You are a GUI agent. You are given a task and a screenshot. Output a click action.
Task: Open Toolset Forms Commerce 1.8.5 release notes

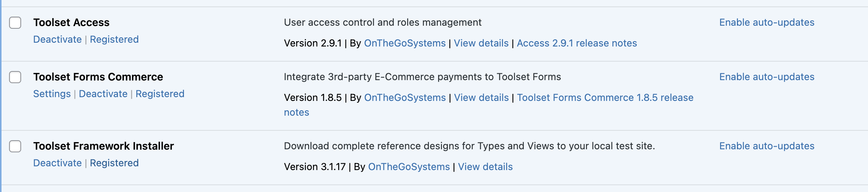(x=605, y=98)
